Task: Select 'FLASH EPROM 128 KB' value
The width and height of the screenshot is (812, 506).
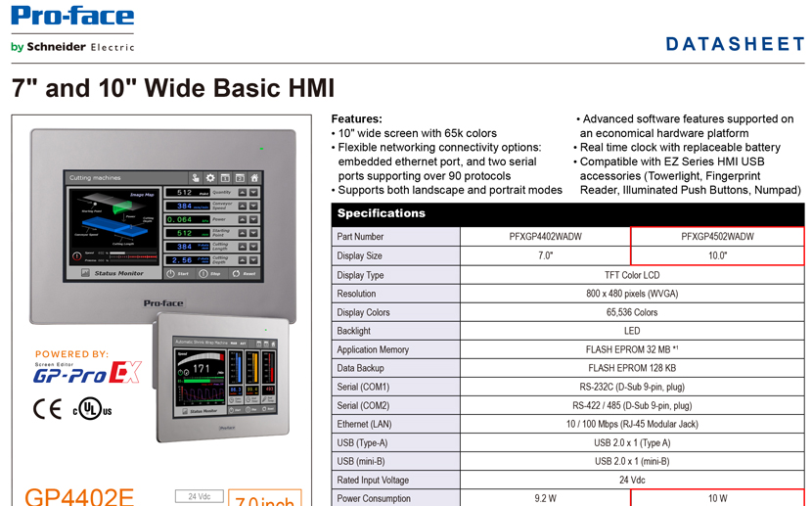Action: [632, 368]
